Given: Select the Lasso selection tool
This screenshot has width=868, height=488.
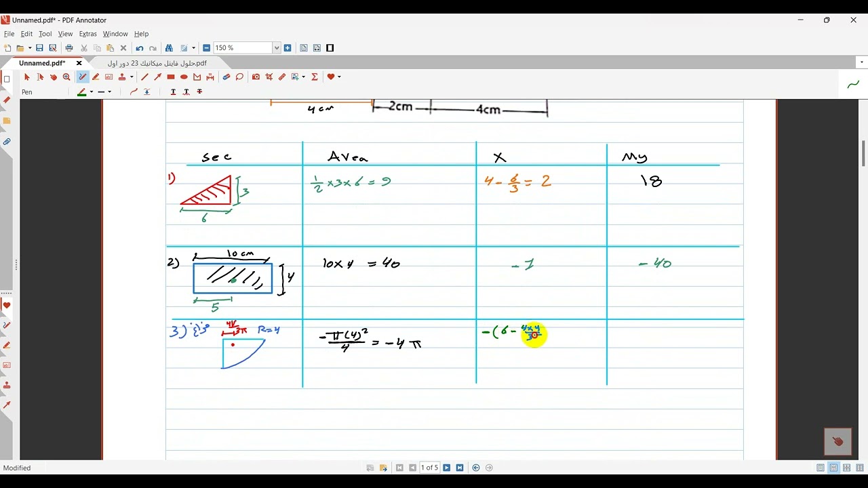Looking at the screenshot, I should click(239, 77).
